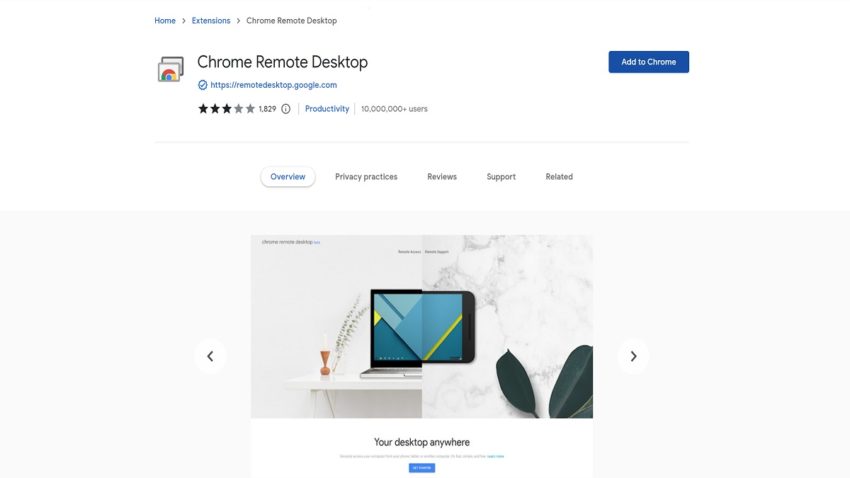
Task: Show next screenshot with right arrow
Action: point(633,356)
